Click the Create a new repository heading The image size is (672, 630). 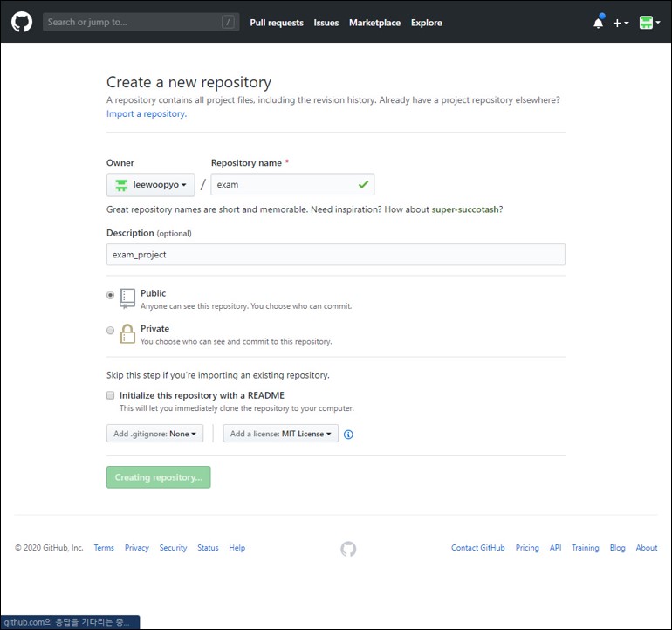coord(189,82)
